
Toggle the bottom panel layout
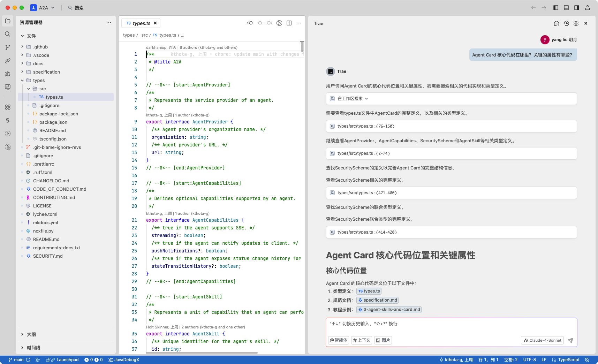coord(566,8)
